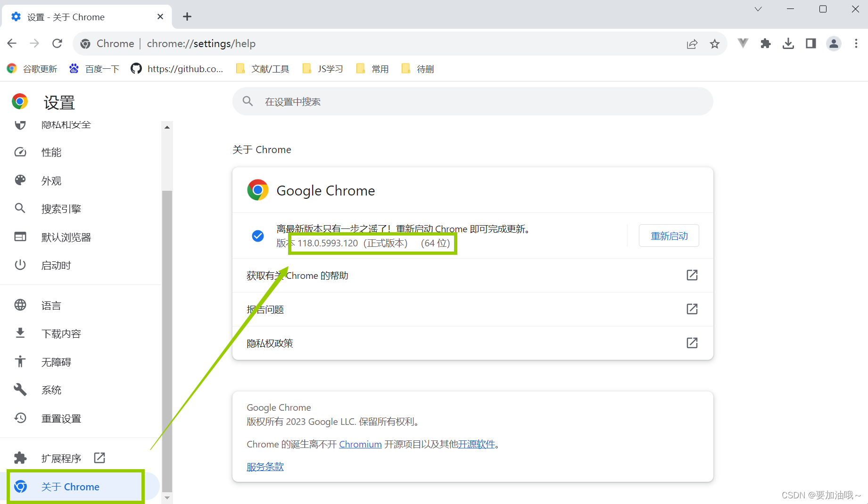Open the Extensions puzzle icon in toolbar
This screenshot has height=504, width=868.
point(765,43)
